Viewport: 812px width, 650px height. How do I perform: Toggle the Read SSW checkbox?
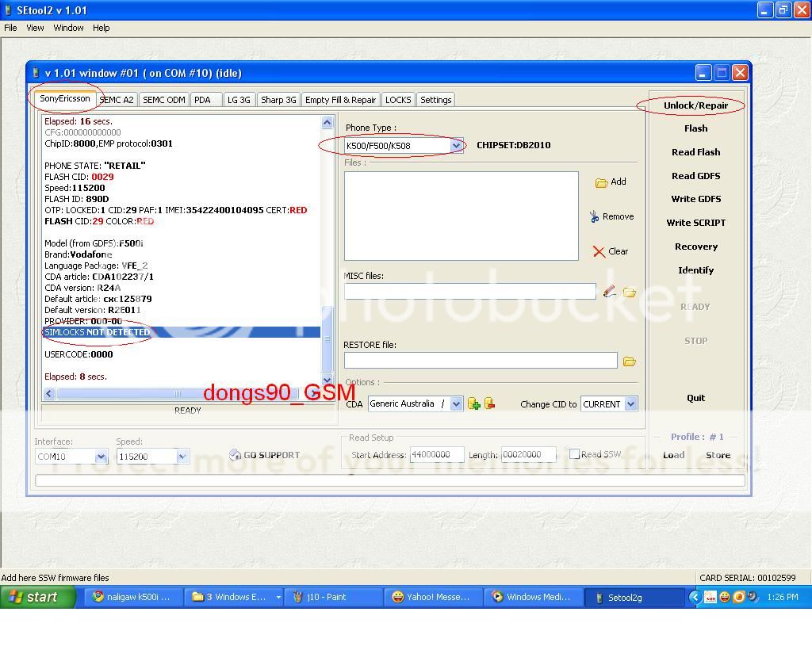(574, 454)
